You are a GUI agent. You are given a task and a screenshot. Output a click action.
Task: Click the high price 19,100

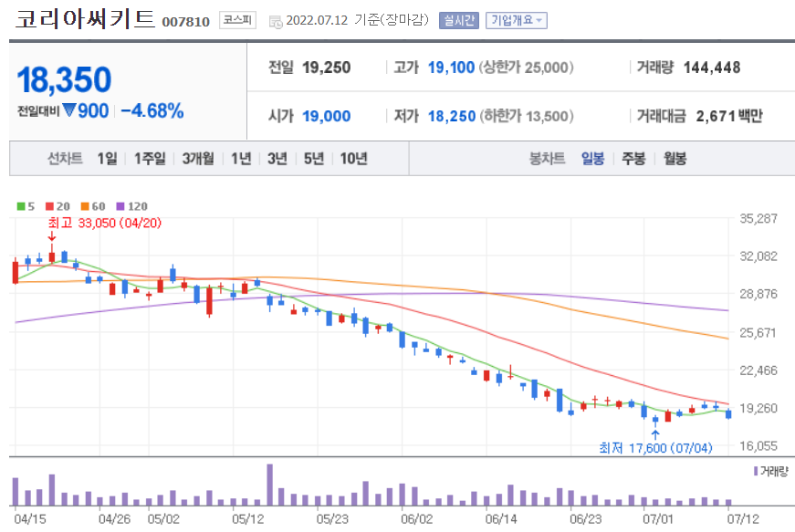click(x=451, y=68)
